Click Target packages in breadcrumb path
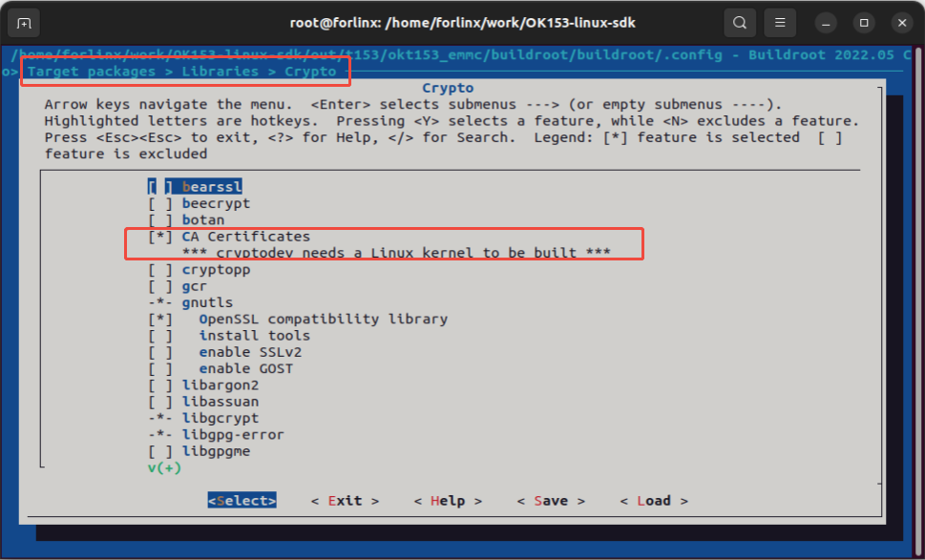925x560 pixels. (92, 72)
